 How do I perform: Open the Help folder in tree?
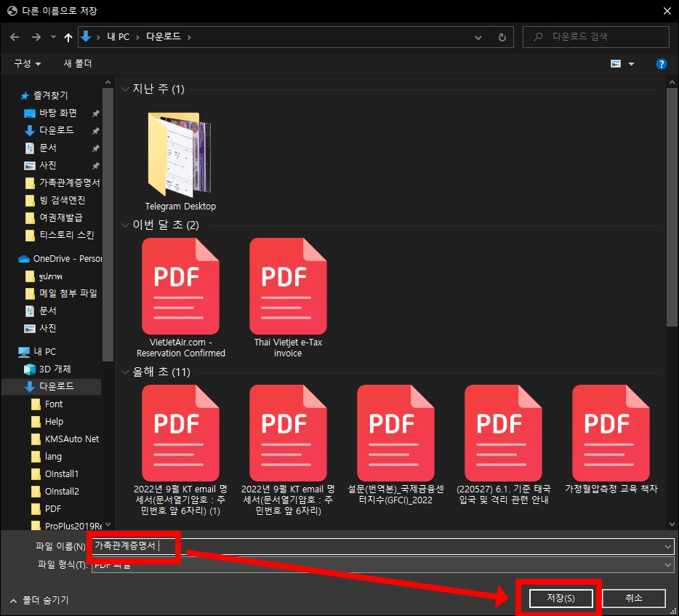pos(54,422)
